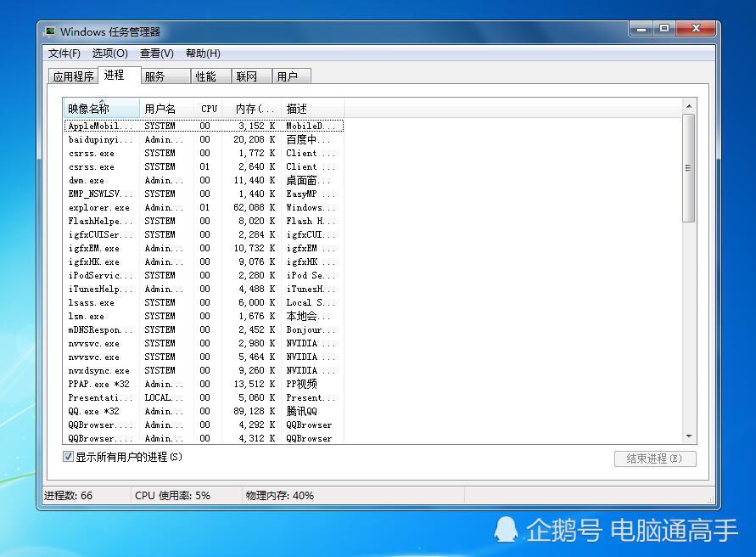
Task: Click the scroll up arrow of process list
Action: [x=689, y=106]
